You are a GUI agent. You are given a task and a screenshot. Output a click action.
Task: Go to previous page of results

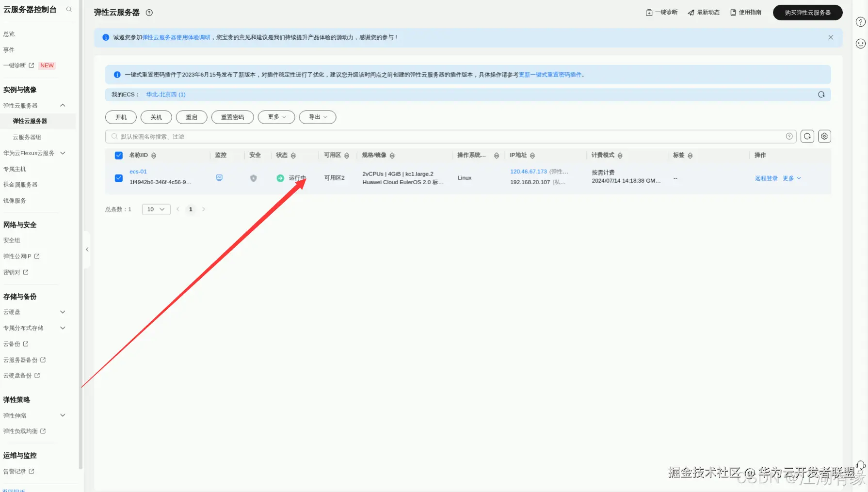178,209
